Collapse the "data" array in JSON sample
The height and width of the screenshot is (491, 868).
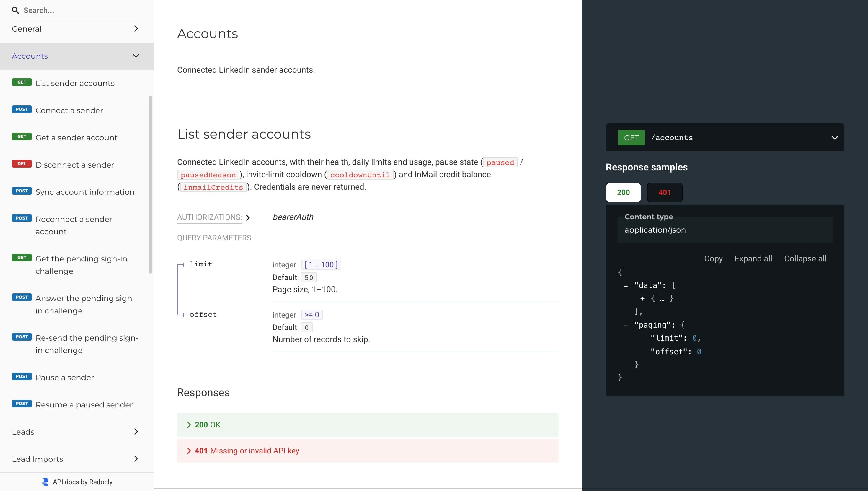coord(626,286)
